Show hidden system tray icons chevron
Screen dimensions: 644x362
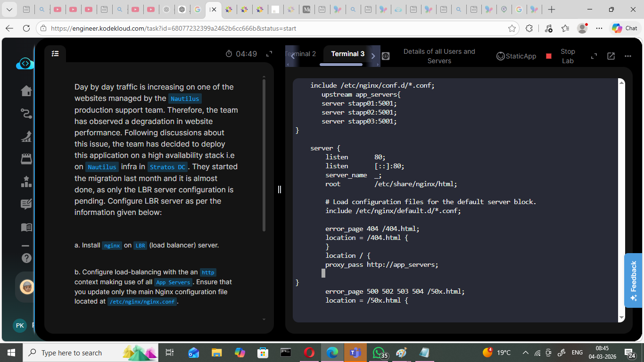[x=526, y=353]
